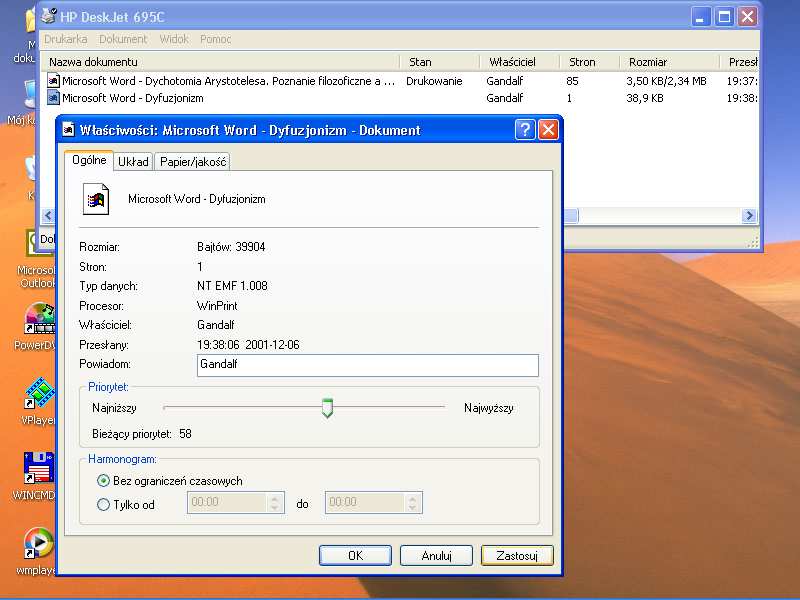Open the Widok menu

click(x=174, y=39)
